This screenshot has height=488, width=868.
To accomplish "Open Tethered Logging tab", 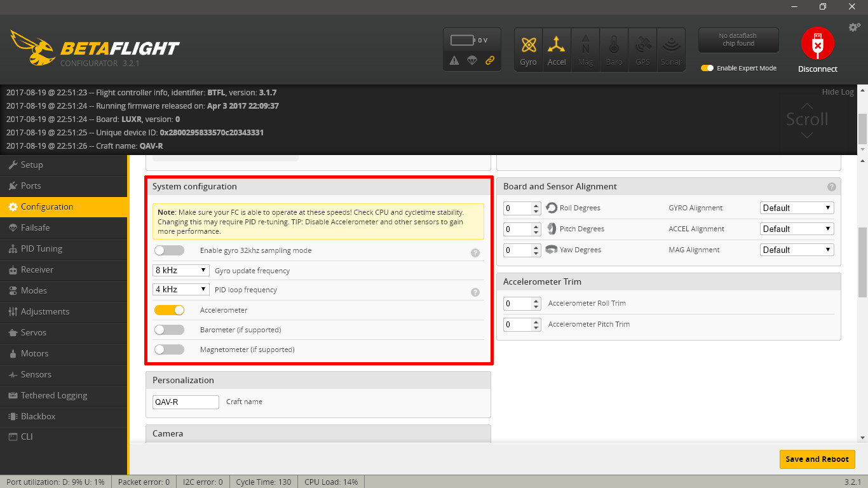I will point(64,395).
